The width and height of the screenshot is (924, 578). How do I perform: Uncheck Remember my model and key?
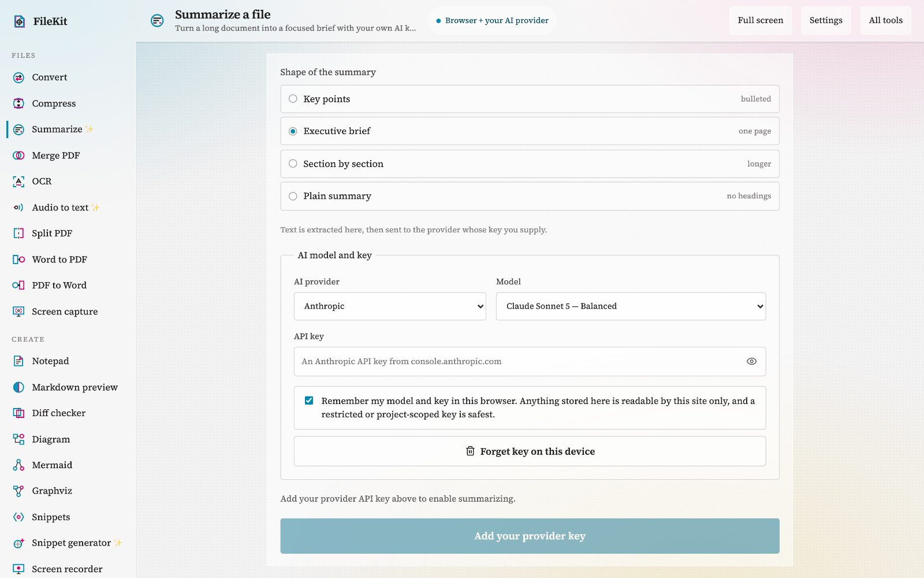click(x=309, y=401)
